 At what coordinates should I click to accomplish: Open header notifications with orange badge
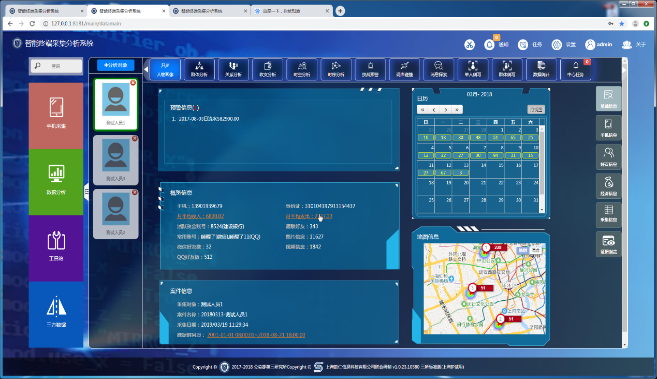(x=489, y=44)
